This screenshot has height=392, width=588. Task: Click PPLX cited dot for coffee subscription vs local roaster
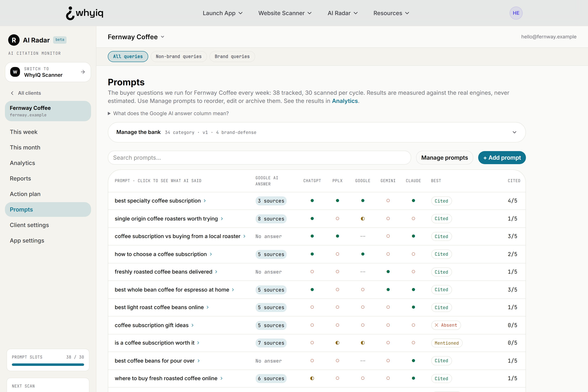pos(337,236)
